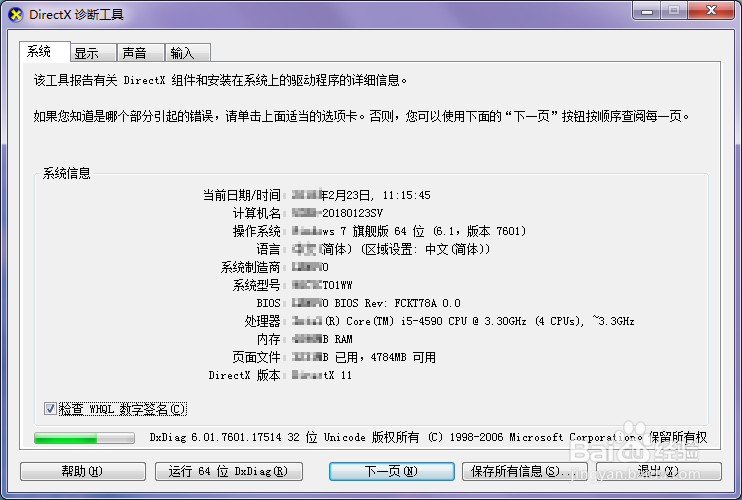Click the 如果您知道是哪个部分 instruction paragraph
The width and height of the screenshot is (742, 500).
click(362, 116)
